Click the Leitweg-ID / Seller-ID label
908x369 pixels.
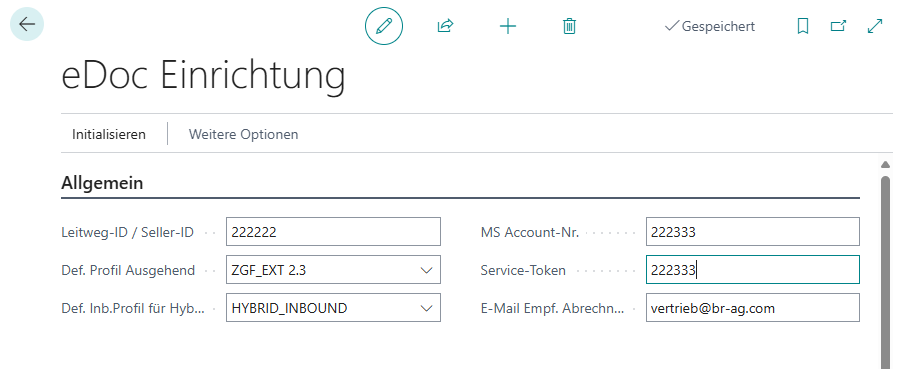tap(127, 232)
